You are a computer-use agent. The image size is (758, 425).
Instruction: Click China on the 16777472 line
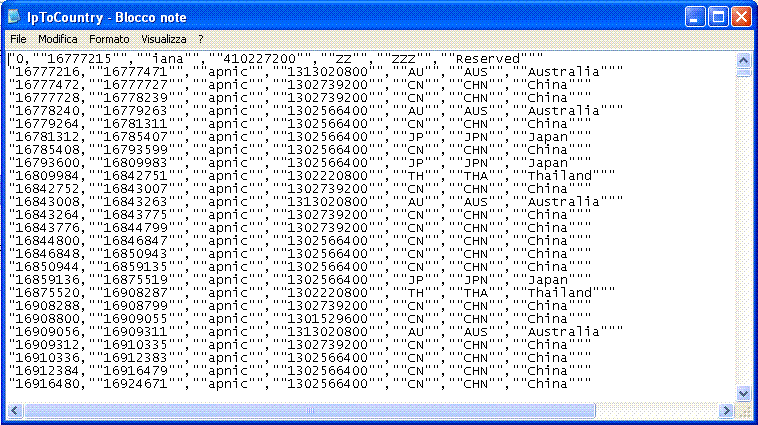(x=547, y=85)
